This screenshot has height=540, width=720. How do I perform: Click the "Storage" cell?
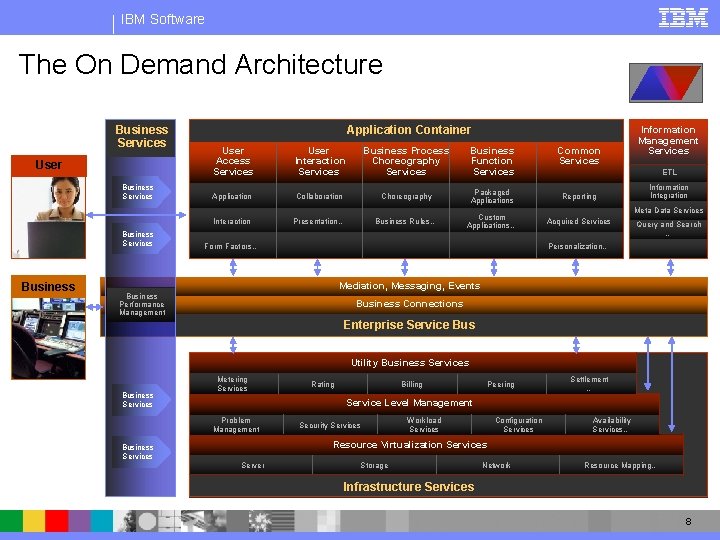click(x=375, y=465)
